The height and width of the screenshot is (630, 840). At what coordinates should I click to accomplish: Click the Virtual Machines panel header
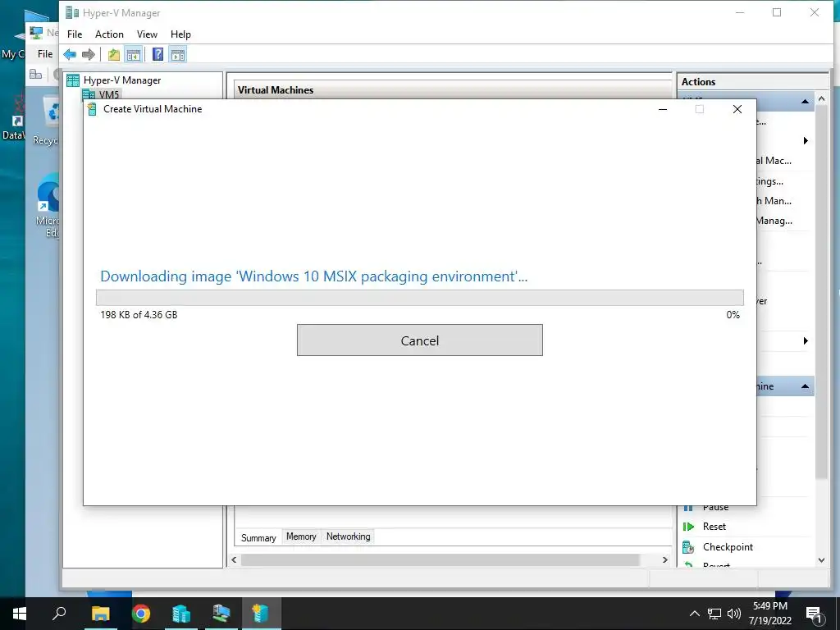coord(453,90)
